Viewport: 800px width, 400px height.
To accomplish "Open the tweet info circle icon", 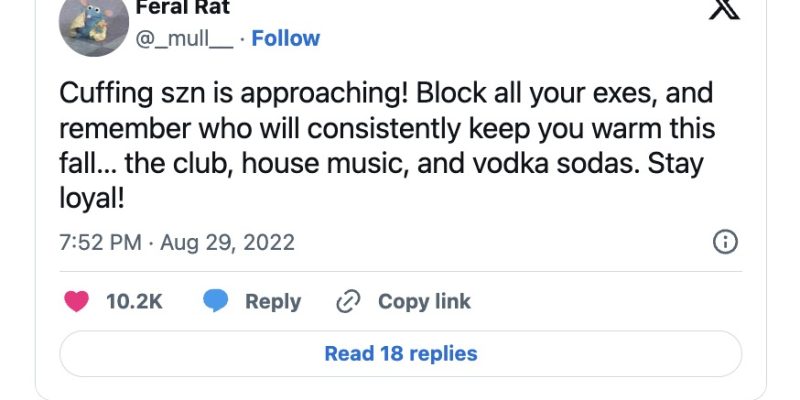I will pos(725,242).
